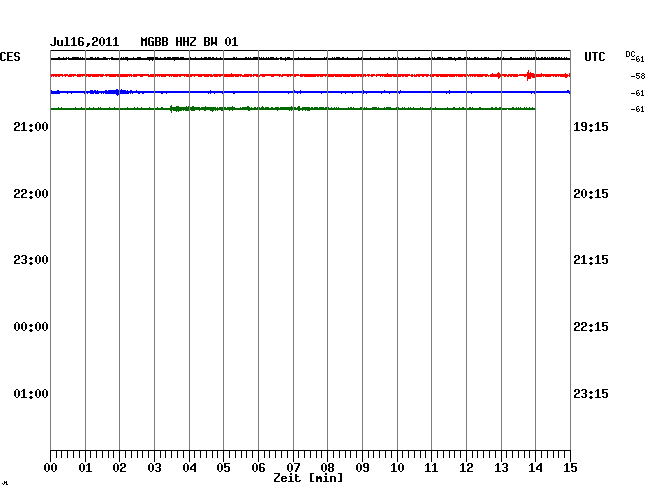
Task: Click the x-axis tick label '00'
Action: coord(50,468)
